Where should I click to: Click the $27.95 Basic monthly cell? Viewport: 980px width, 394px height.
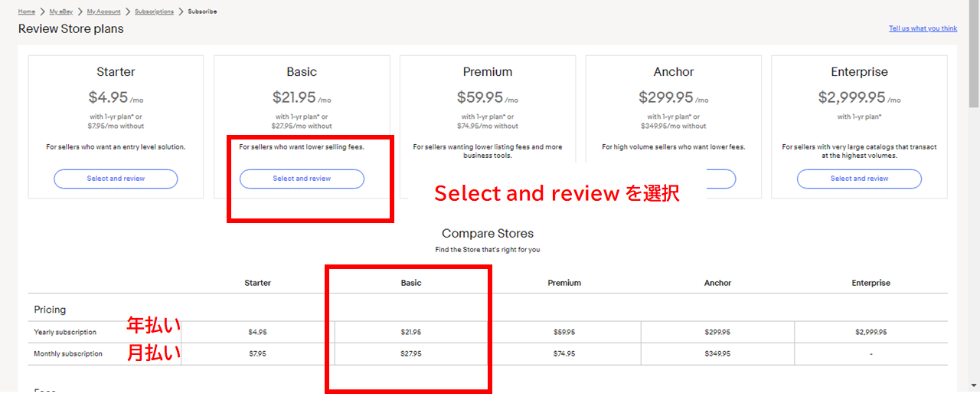coord(411,354)
